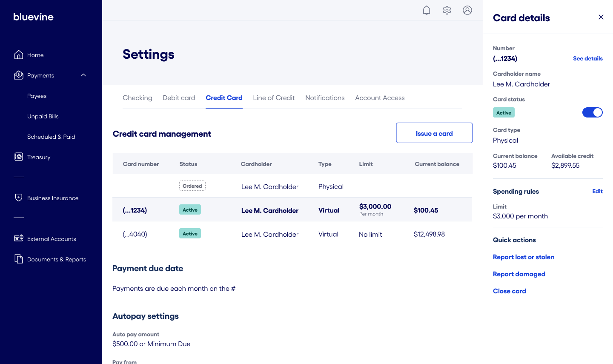Open Treasury from the sidebar icon
Image resolution: width=613 pixels, height=364 pixels.
click(18, 157)
